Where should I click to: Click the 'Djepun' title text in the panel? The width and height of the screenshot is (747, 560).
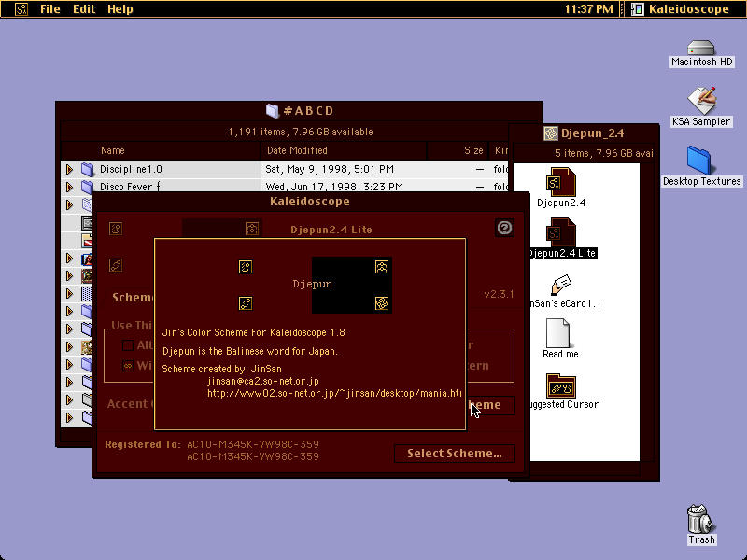[313, 284]
